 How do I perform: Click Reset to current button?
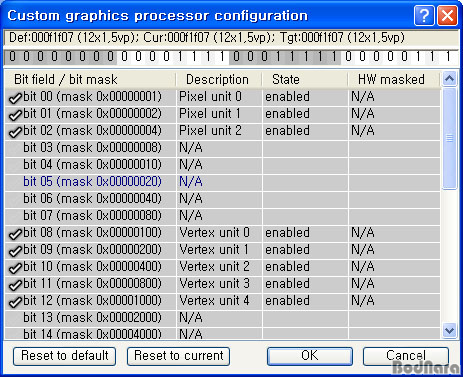pyautogui.click(x=178, y=356)
